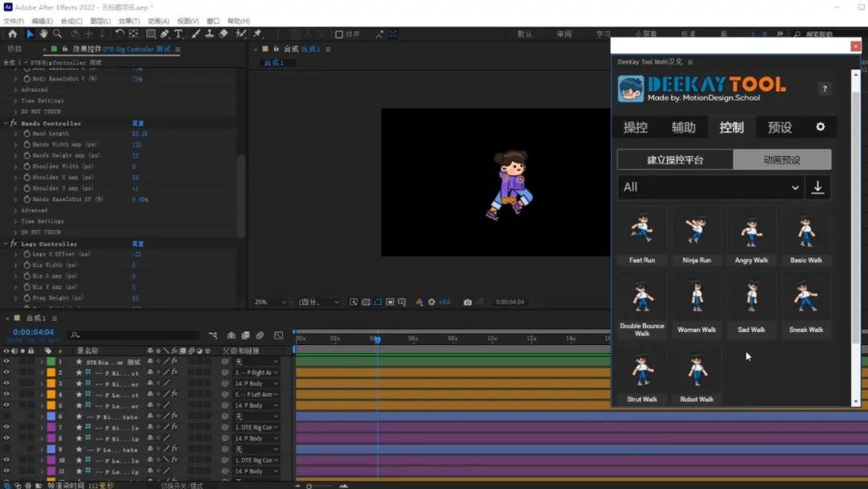868x489 pixels.
Task: Hide layer 3 using its eye icon
Action: (x=6, y=383)
